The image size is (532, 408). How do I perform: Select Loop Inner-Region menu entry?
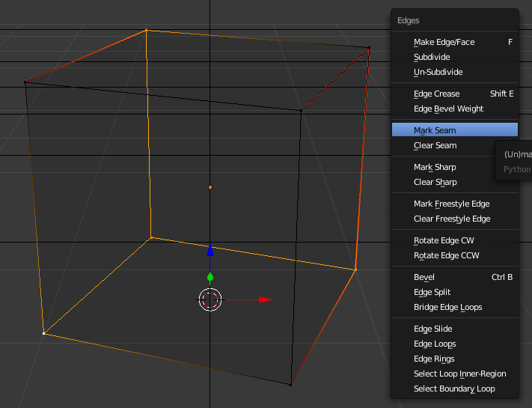click(455, 374)
